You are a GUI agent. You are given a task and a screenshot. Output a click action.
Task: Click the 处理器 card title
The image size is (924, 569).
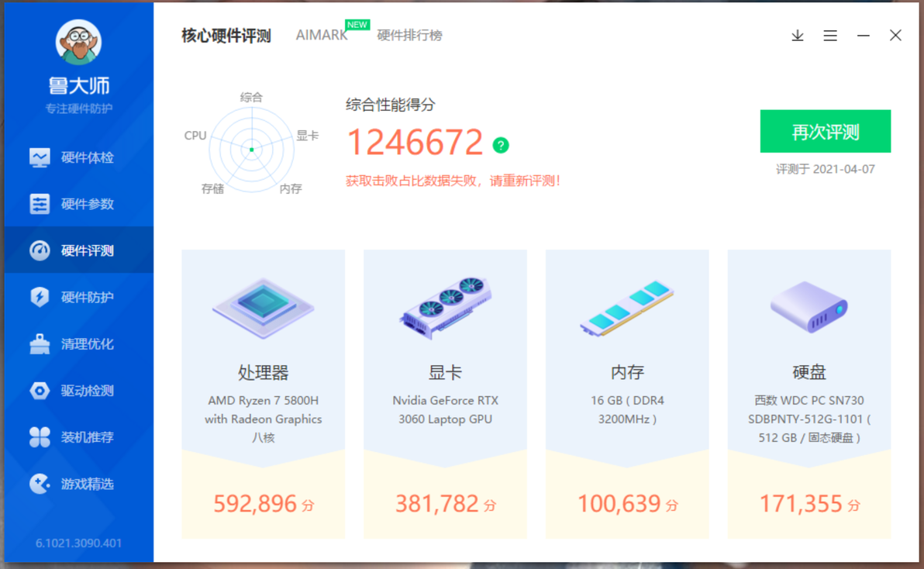click(x=264, y=372)
